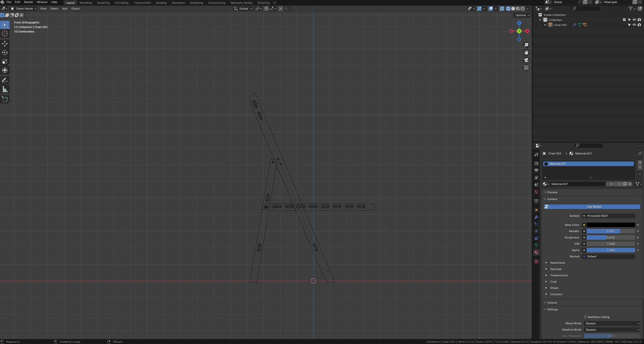Toggle Use Nodes for the material
This screenshot has width=644, height=344.
pyautogui.click(x=592, y=207)
